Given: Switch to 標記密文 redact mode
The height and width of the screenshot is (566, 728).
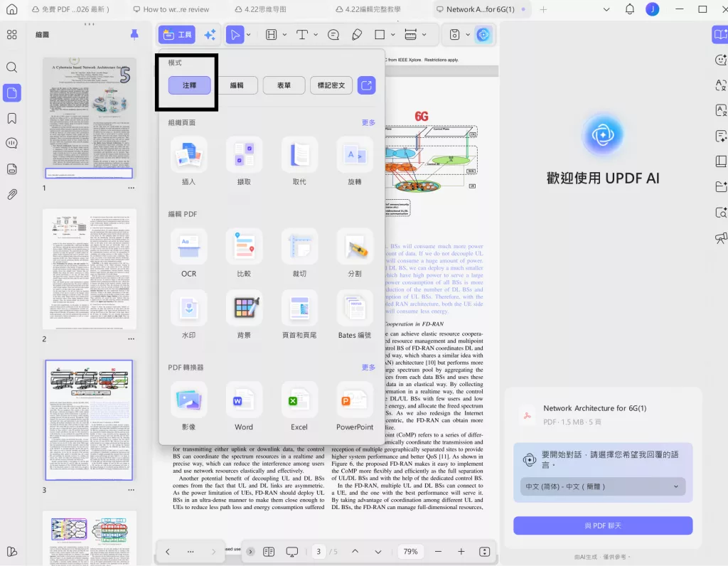Looking at the screenshot, I should coord(331,85).
